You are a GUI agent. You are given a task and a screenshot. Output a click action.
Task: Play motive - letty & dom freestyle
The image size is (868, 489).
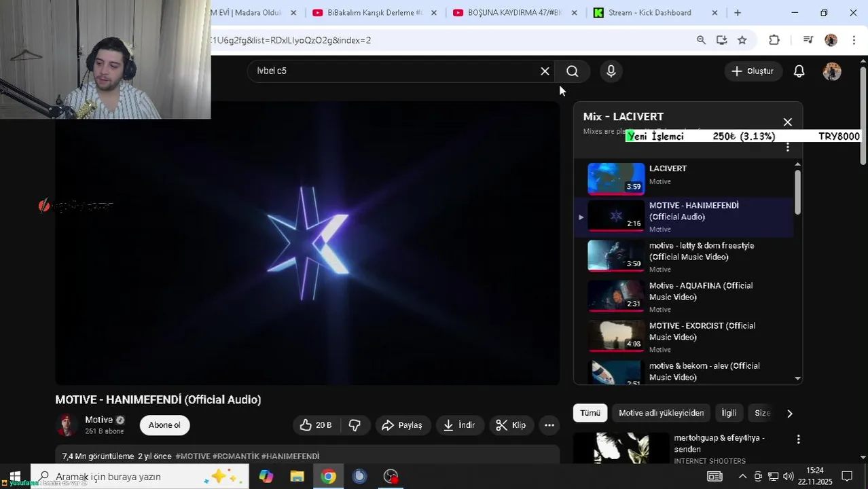pyautogui.click(x=684, y=257)
